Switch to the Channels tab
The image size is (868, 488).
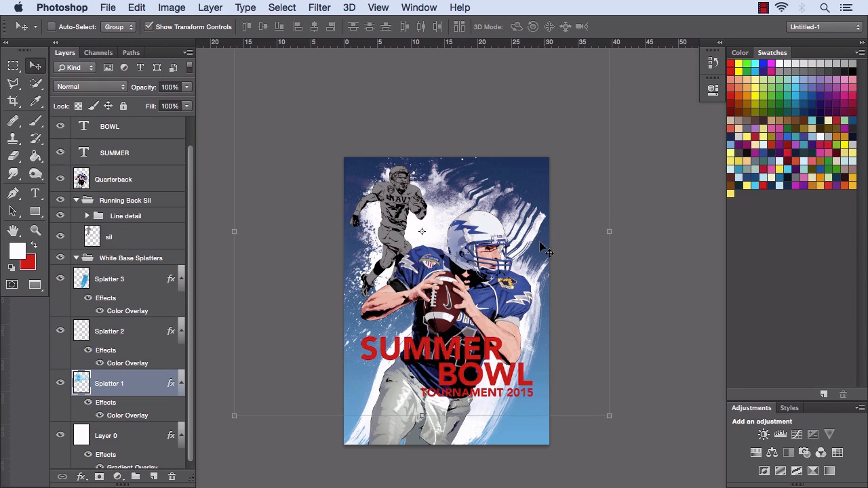tap(98, 52)
